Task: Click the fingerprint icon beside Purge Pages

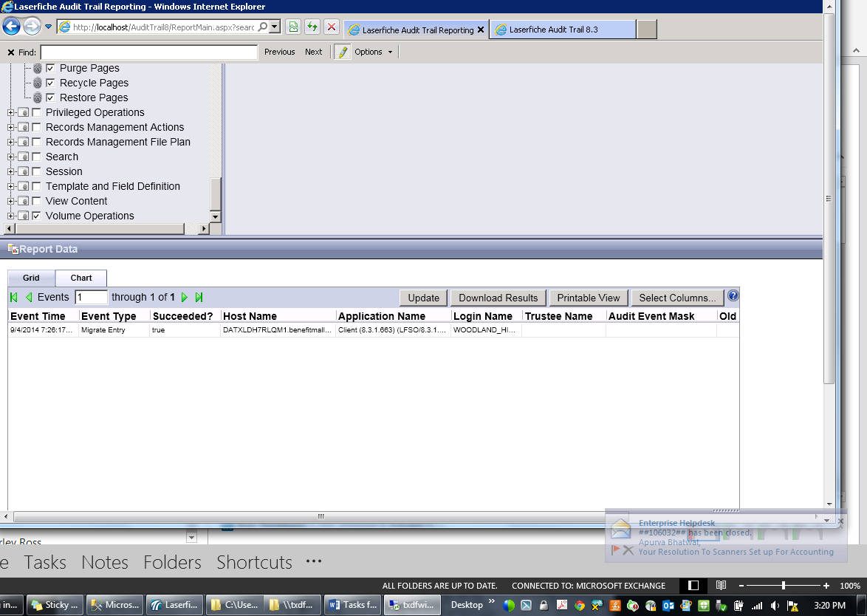Action: 38,69
